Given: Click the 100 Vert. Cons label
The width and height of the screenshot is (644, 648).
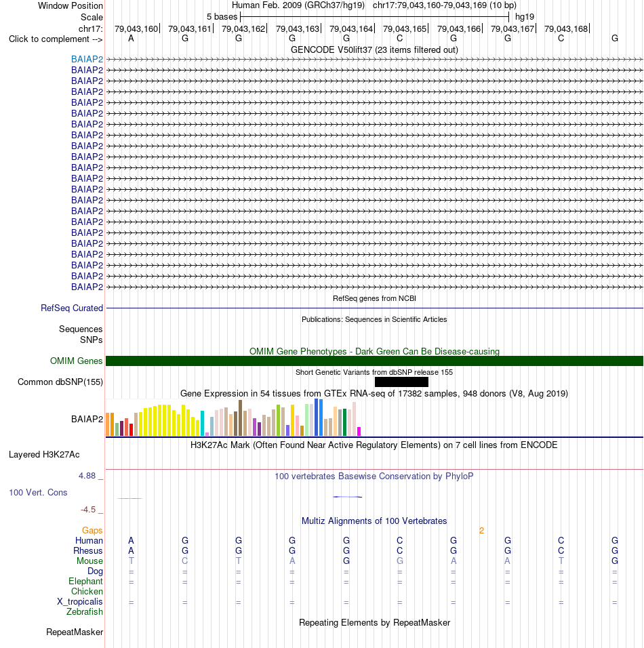Looking at the screenshot, I should pyautogui.click(x=38, y=493).
